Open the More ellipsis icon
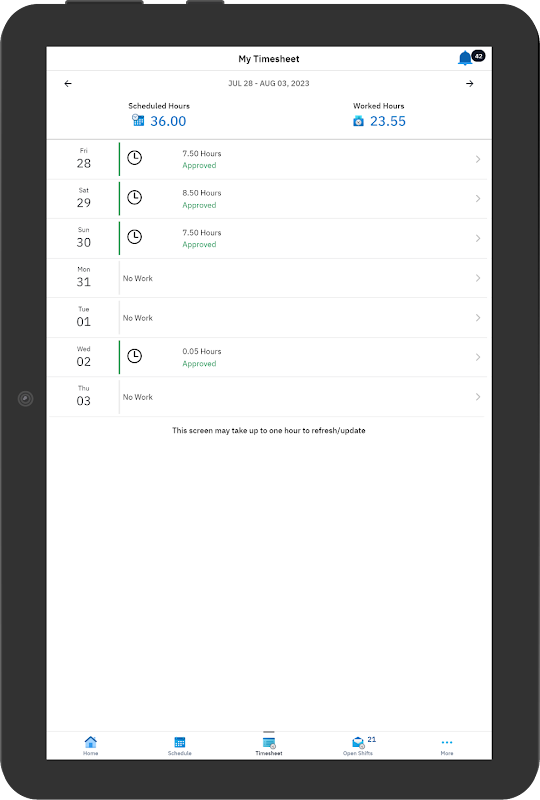Image resolution: width=540 pixels, height=800 pixels. (x=447, y=742)
